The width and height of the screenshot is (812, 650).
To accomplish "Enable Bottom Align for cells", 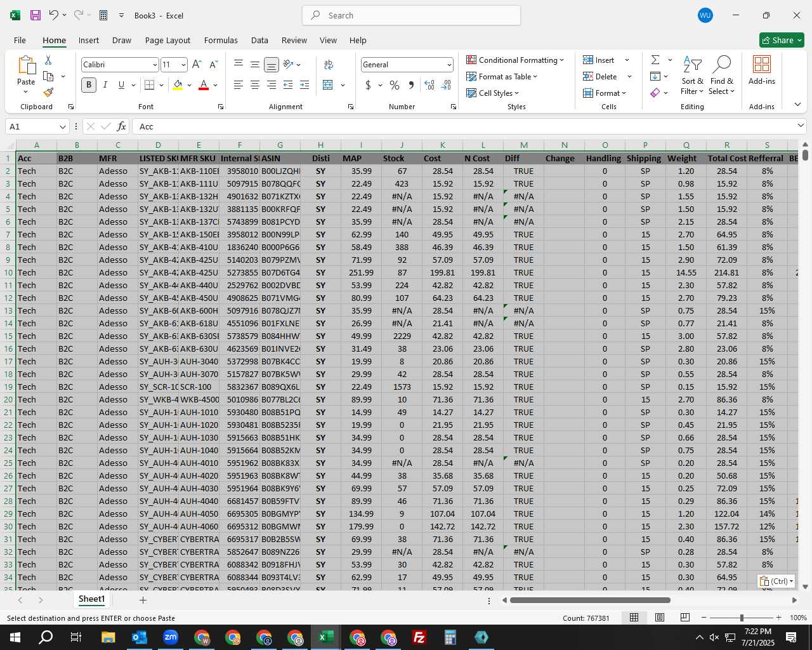I will click(272, 65).
